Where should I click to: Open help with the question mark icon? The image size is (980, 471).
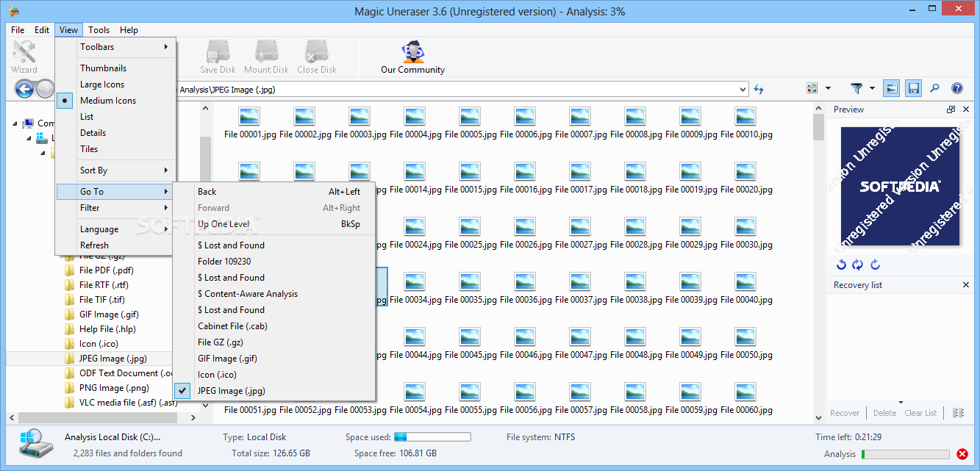[957, 88]
